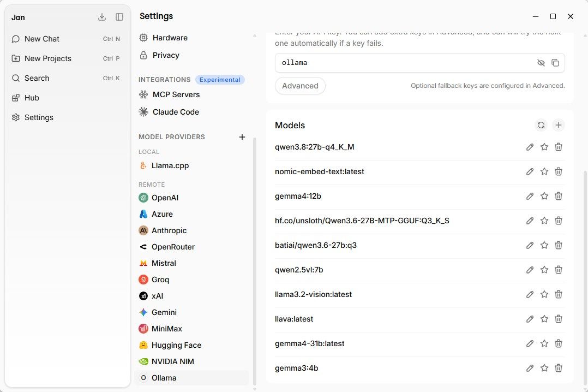Image resolution: width=588 pixels, height=392 pixels.
Task: Open MCP Servers integration settings
Action: click(x=191, y=94)
